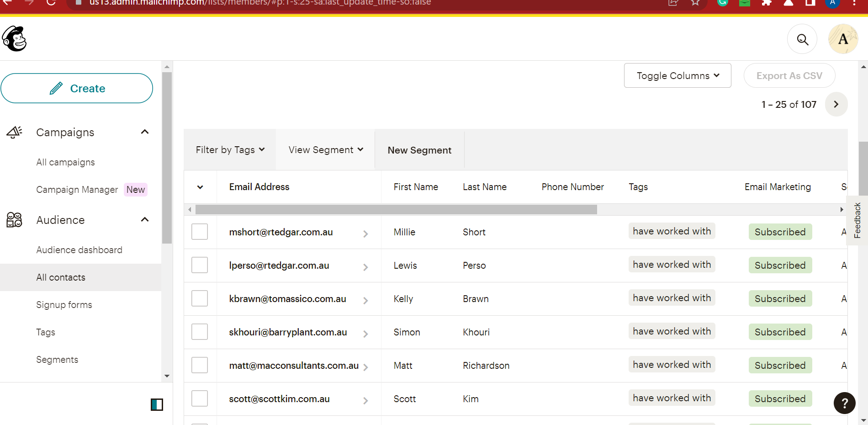868x425 pixels.
Task: Open Campaign Manager menu item
Action: 77,190
